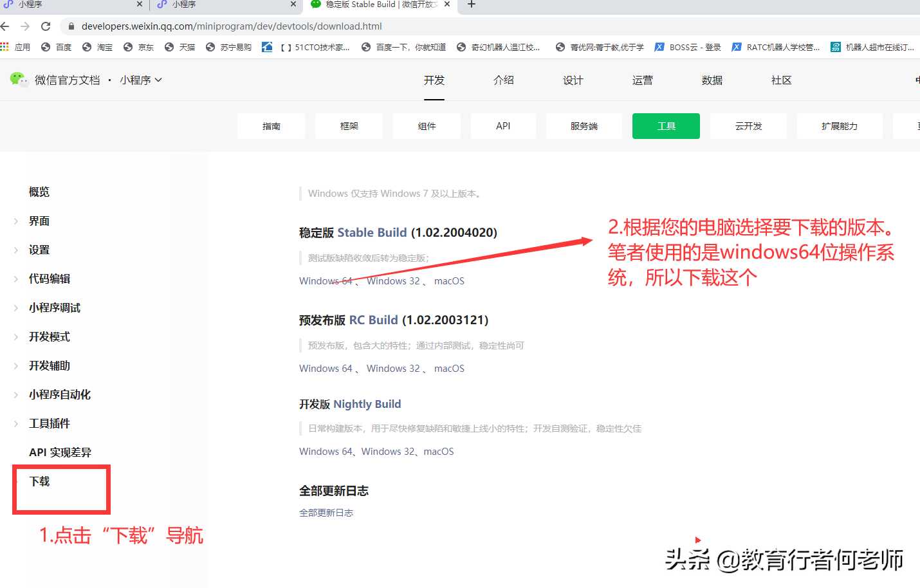920x588 pixels.
Task: Open the API 实现差异 sidebar item
Action: click(x=60, y=452)
